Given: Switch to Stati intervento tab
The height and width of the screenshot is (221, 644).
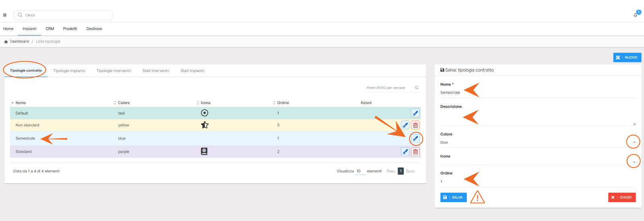Looking at the screenshot, I should (x=156, y=71).
